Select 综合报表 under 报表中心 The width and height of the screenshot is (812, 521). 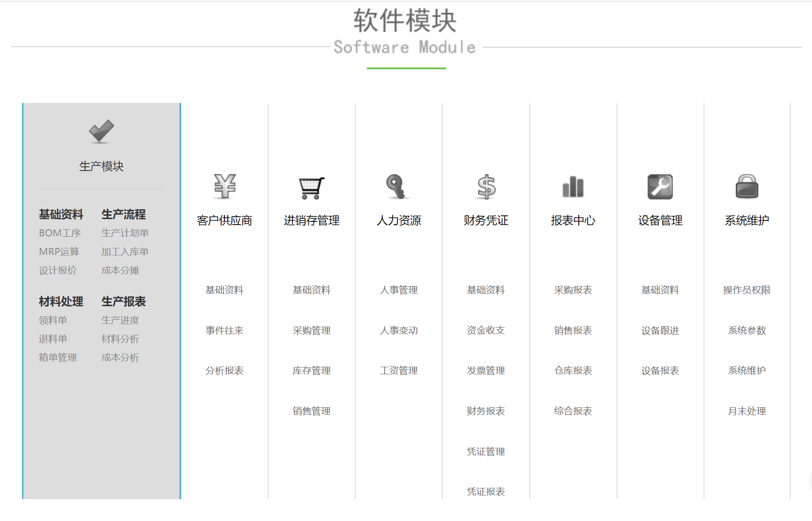[x=573, y=411]
